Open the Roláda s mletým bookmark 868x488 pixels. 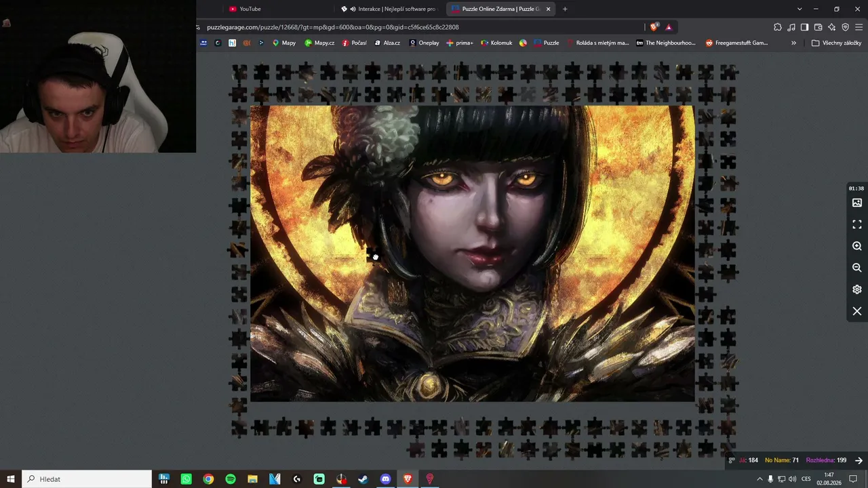(x=597, y=43)
